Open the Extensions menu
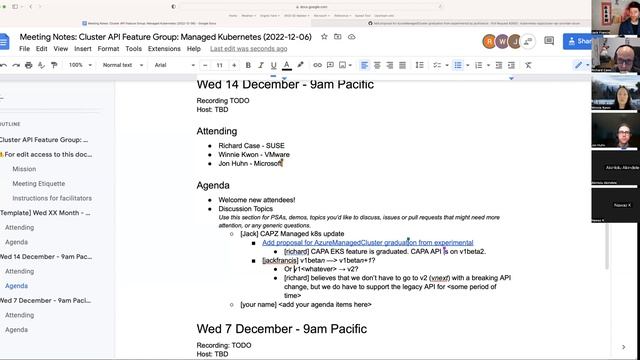 (x=164, y=49)
